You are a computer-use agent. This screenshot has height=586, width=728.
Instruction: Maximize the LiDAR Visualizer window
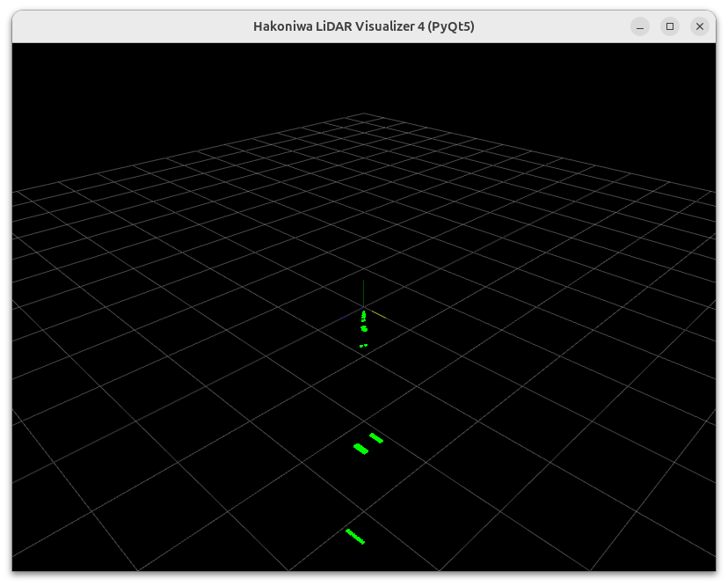(x=670, y=26)
